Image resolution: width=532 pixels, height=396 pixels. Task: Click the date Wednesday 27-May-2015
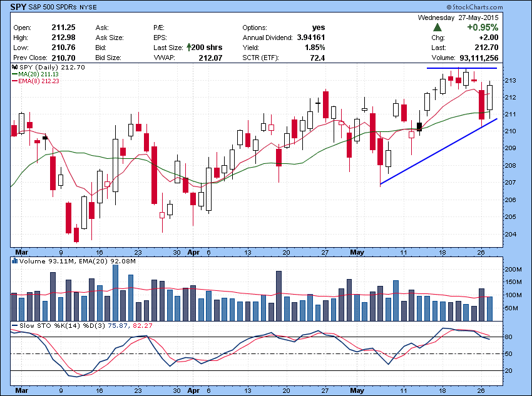458,18
